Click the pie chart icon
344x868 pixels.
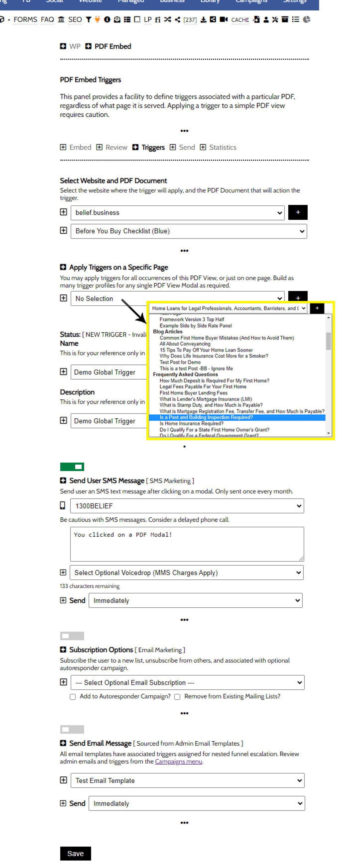tap(306, 19)
